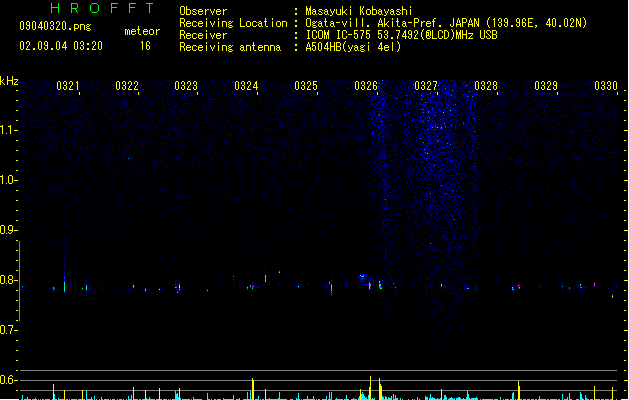
Task: Click the meteor count 16
Action: tap(145, 46)
